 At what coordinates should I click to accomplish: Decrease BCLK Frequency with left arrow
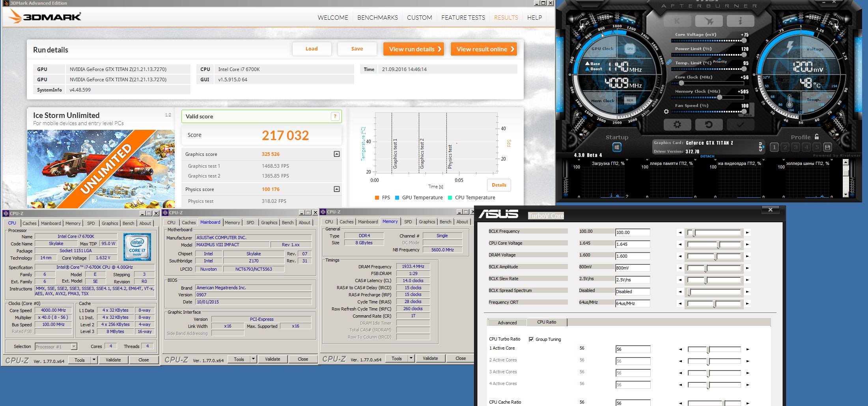point(680,233)
